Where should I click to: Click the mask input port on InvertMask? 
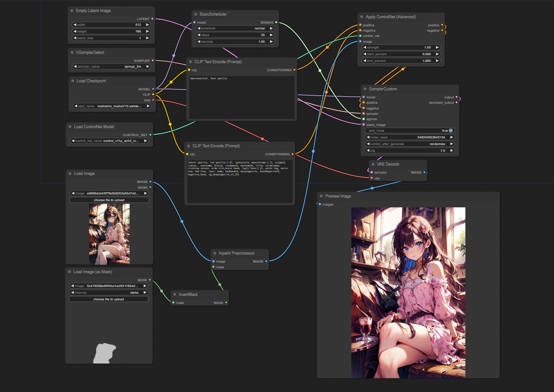coord(173,303)
